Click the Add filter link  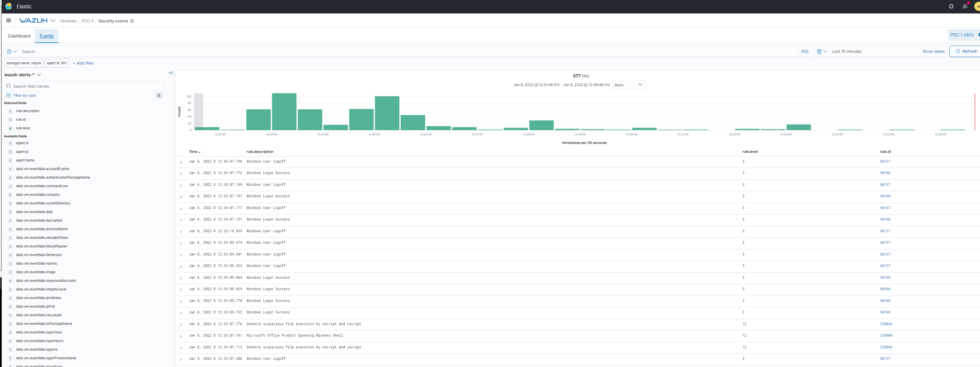[83, 63]
